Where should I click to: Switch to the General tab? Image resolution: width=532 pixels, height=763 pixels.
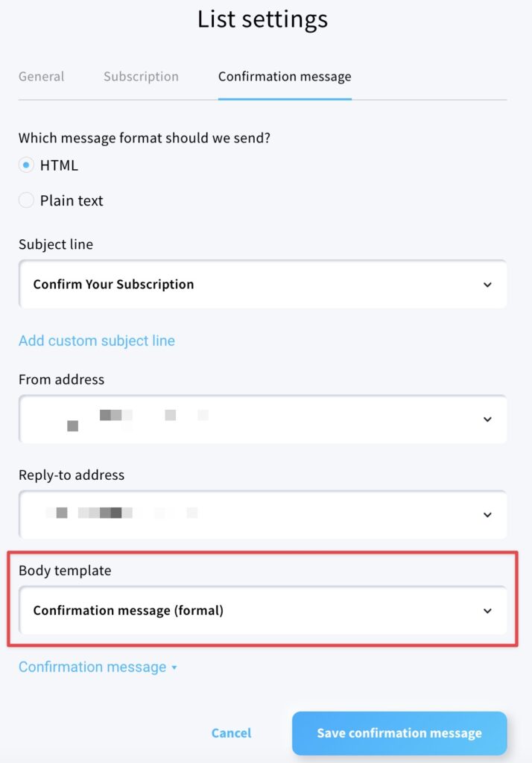tap(41, 76)
